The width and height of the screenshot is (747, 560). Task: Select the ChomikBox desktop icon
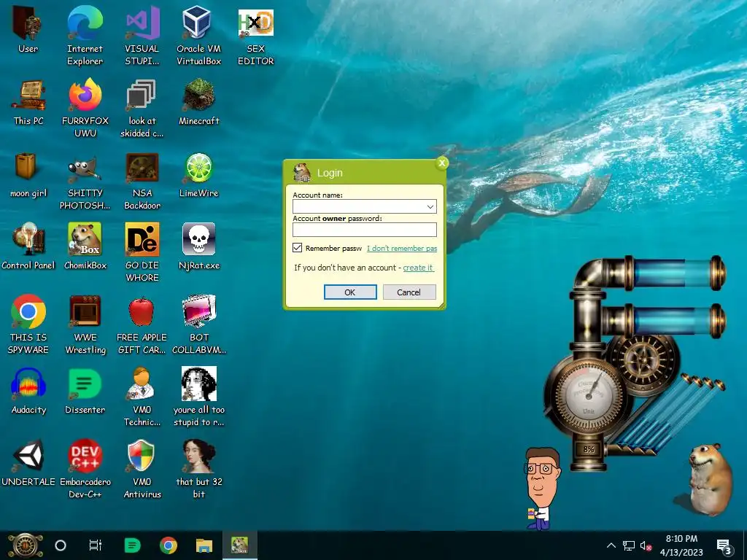click(x=85, y=246)
